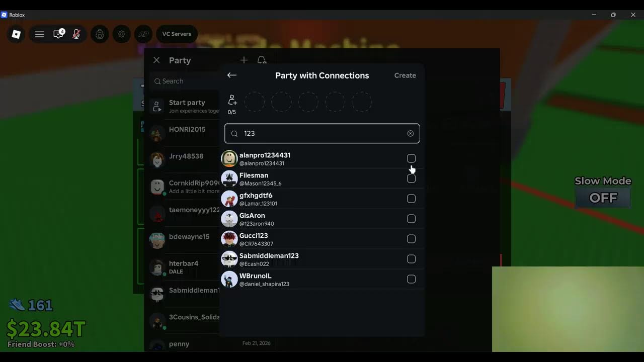Go back using the left arrow
Screen dimensions: 644x362
[232, 75]
